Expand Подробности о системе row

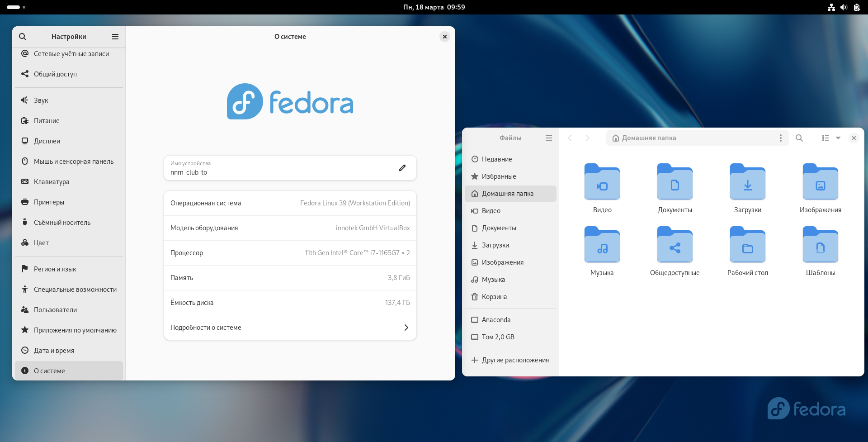click(290, 327)
